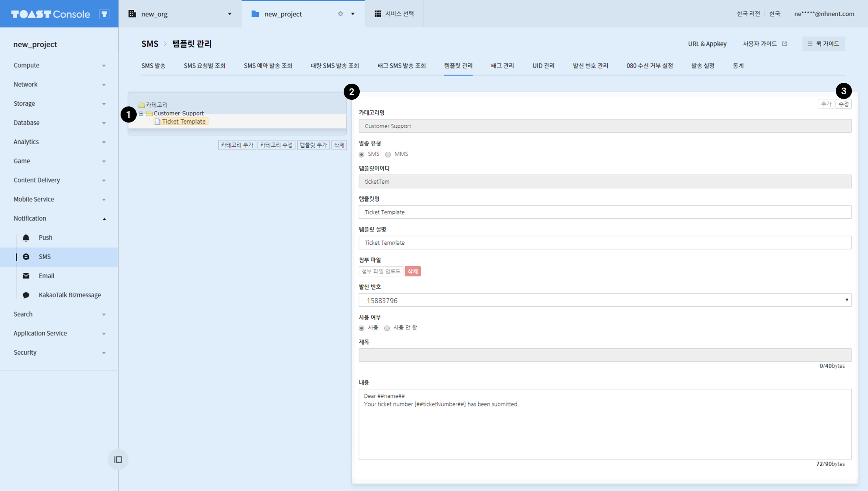Image resolution: width=868 pixels, height=491 pixels.
Task: Click into the template content text area
Action: coord(605,424)
